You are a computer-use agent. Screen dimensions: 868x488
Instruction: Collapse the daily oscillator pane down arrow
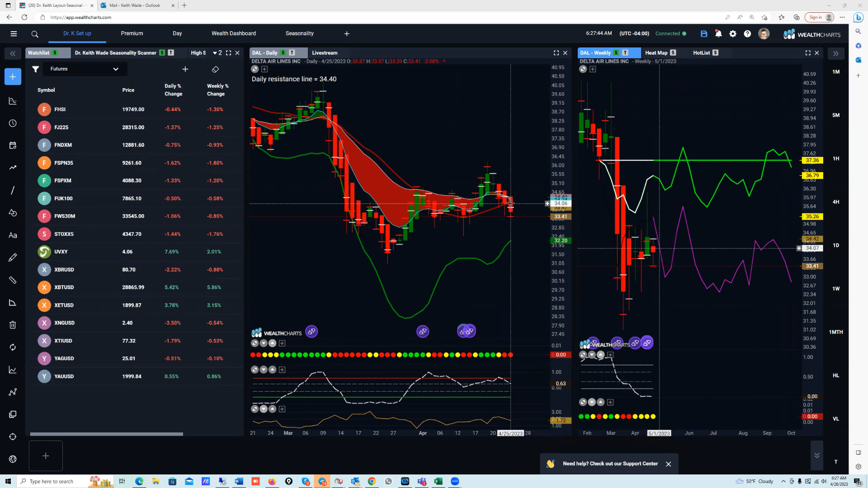(264, 370)
